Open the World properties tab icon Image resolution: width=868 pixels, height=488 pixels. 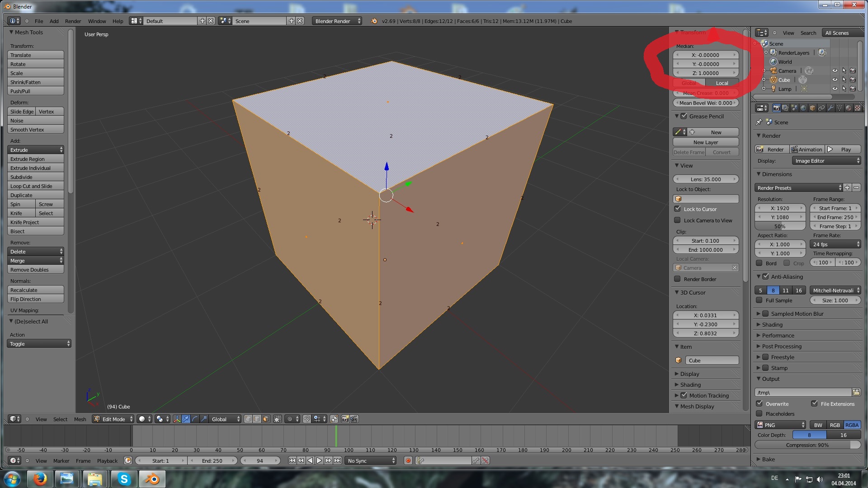(803, 108)
